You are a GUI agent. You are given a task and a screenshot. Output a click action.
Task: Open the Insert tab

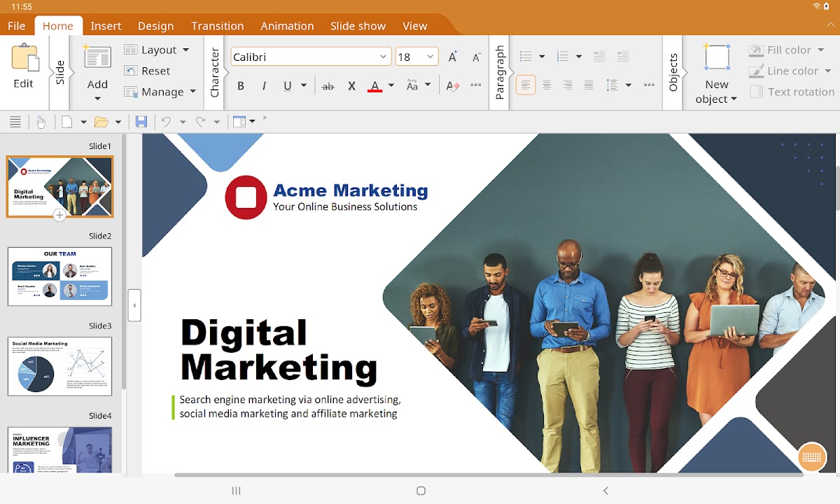[106, 26]
